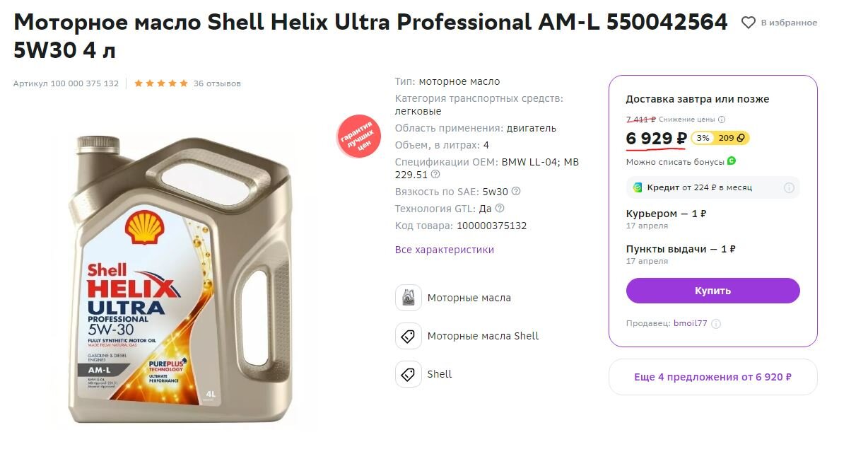
Task: Click the seller name bmoil77
Action: tap(690, 324)
